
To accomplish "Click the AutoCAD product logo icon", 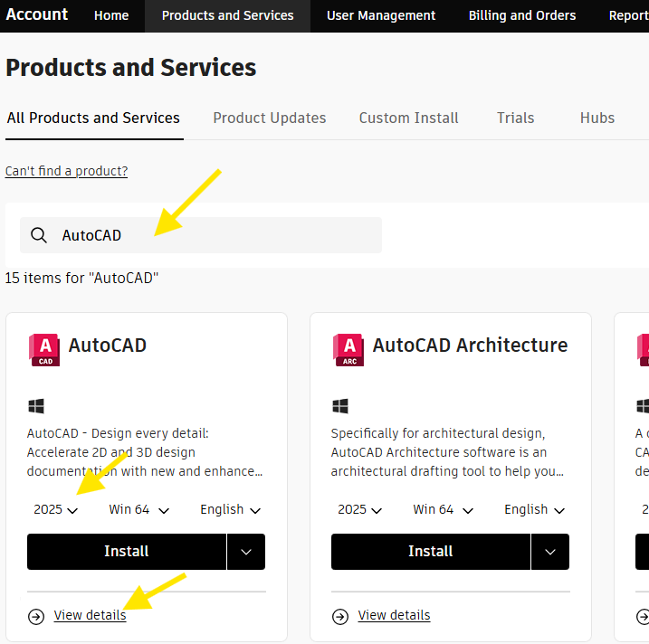I will [43, 349].
